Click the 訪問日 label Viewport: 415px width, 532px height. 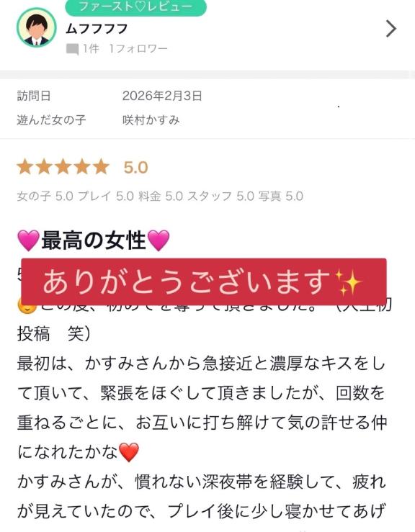(34, 96)
